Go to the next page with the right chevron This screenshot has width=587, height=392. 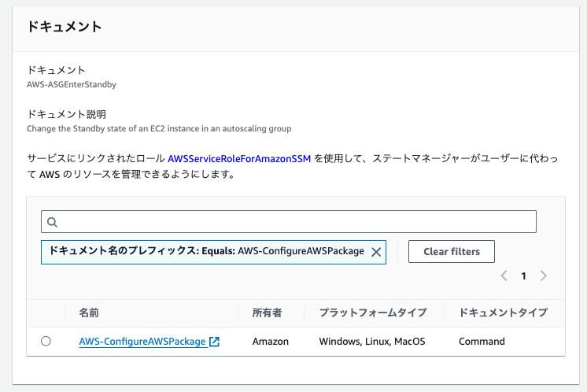coord(544,276)
